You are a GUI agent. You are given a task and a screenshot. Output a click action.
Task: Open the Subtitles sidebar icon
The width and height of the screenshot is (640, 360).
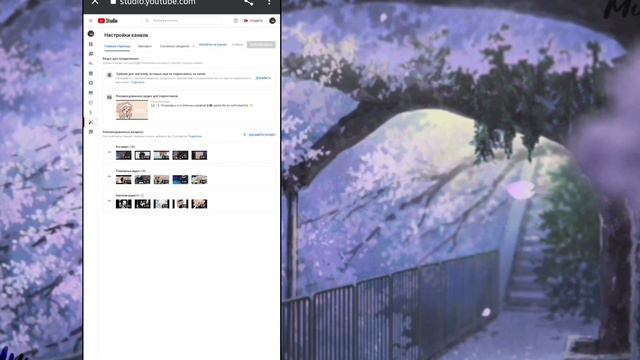(x=91, y=83)
